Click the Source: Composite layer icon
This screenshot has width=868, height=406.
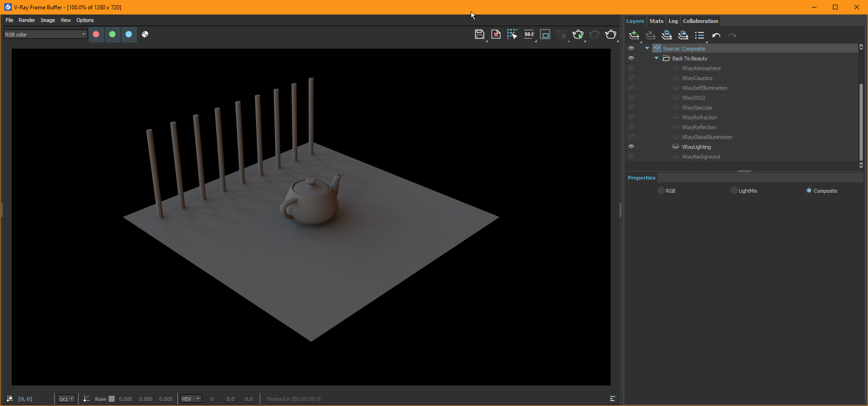pyautogui.click(x=657, y=48)
